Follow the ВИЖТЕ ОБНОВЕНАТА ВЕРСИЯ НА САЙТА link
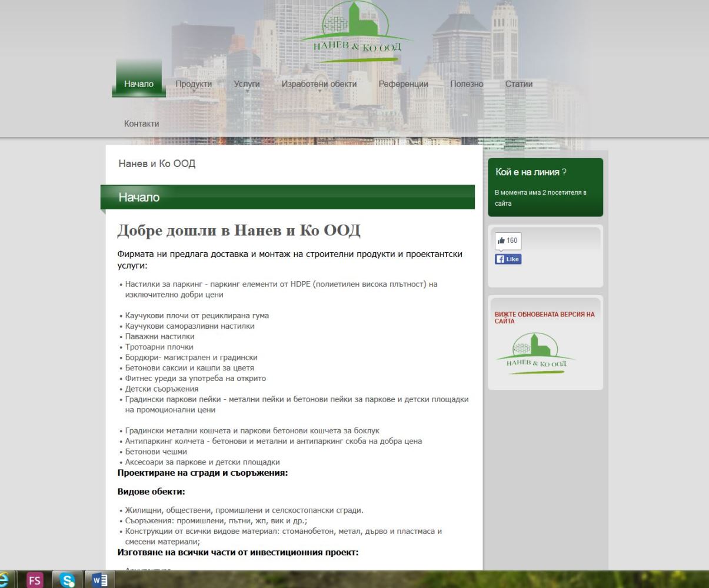The height and width of the screenshot is (588, 709). pyautogui.click(x=544, y=318)
